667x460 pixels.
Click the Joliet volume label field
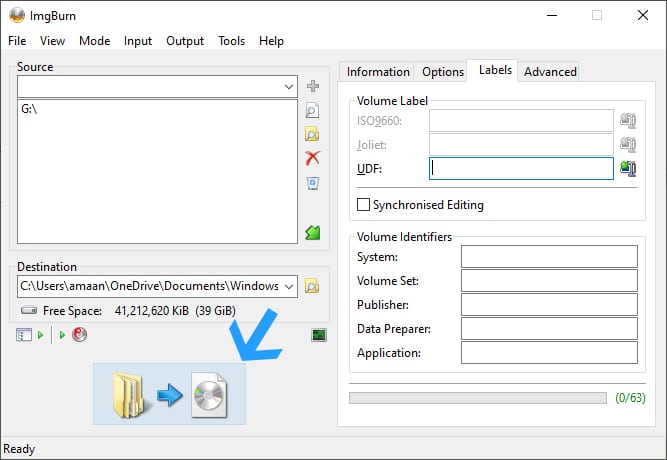pyautogui.click(x=521, y=145)
